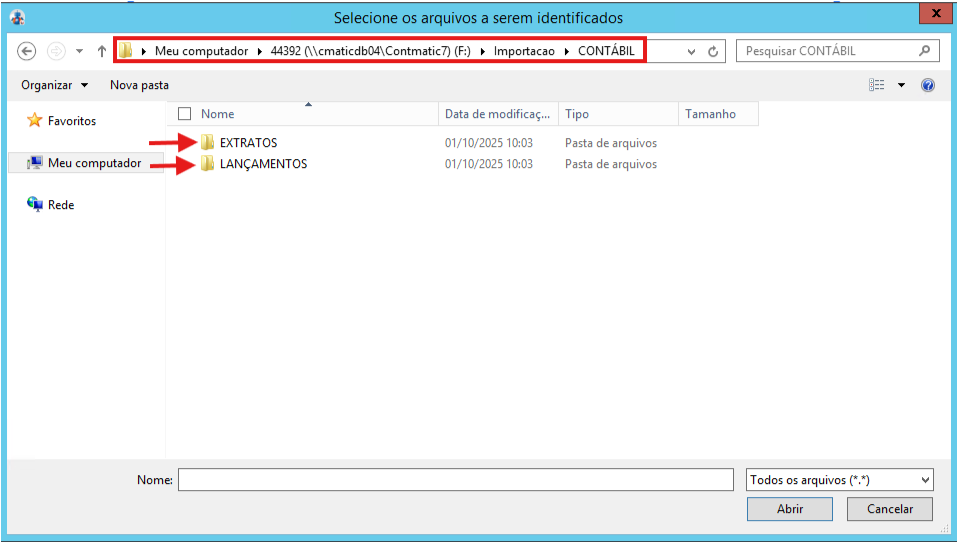Image resolution: width=957 pixels, height=542 pixels.
Task: Sort by Data de modificação column
Action: click(498, 114)
